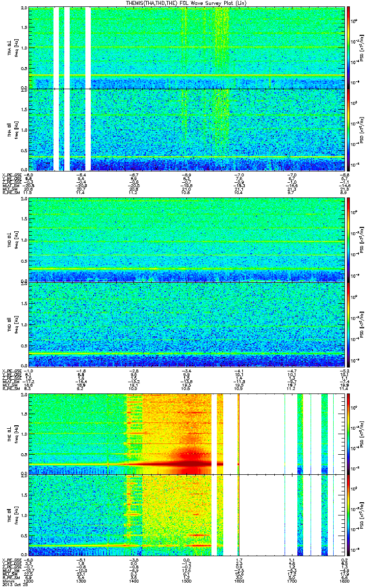
Task: Select the THD B-perpendicular PSD color bar
Action: point(348,240)
